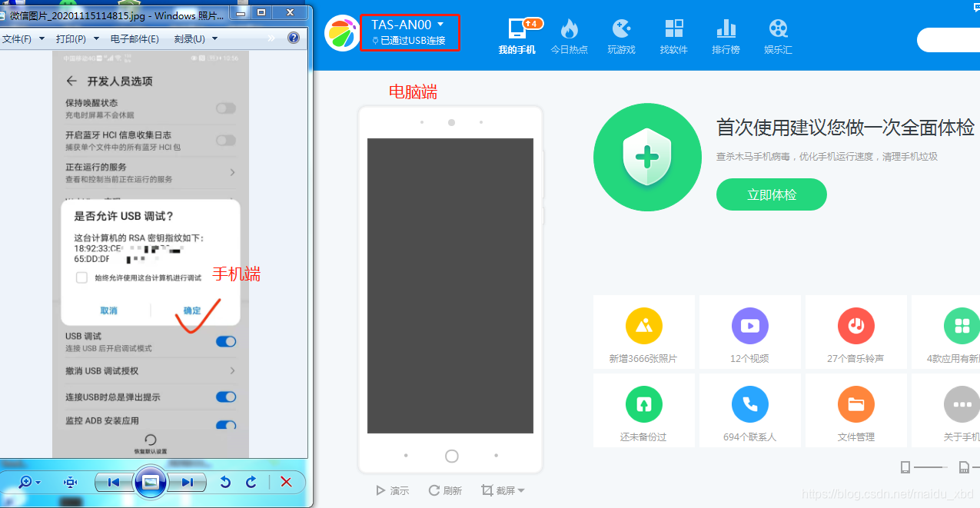Image resolution: width=980 pixels, height=508 pixels.
Task: Open the 27个音乐铃声 music tile
Action: (x=856, y=333)
